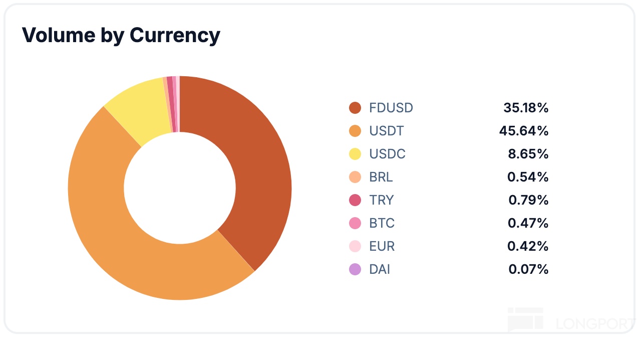Click the Volume by Currency title
The width and height of the screenshot is (644, 340).
pyautogui.click(x=121, y=36)
